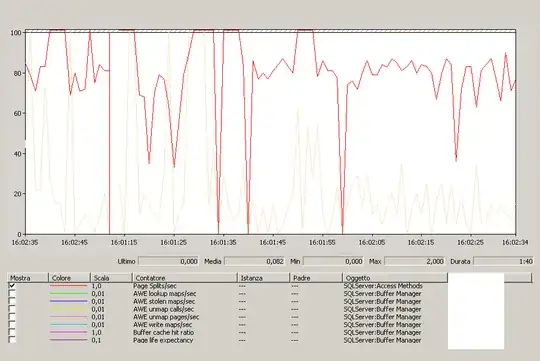Screen dimensions: 540x361
Task: Sort by the Colore column header
Action: pyautogui.click(x=70, y=278)
